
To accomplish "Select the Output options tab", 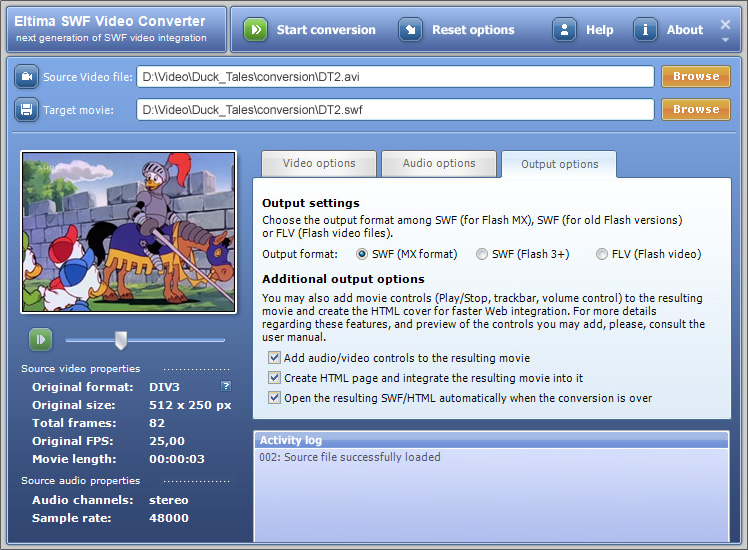I will (x=559, y=165).
